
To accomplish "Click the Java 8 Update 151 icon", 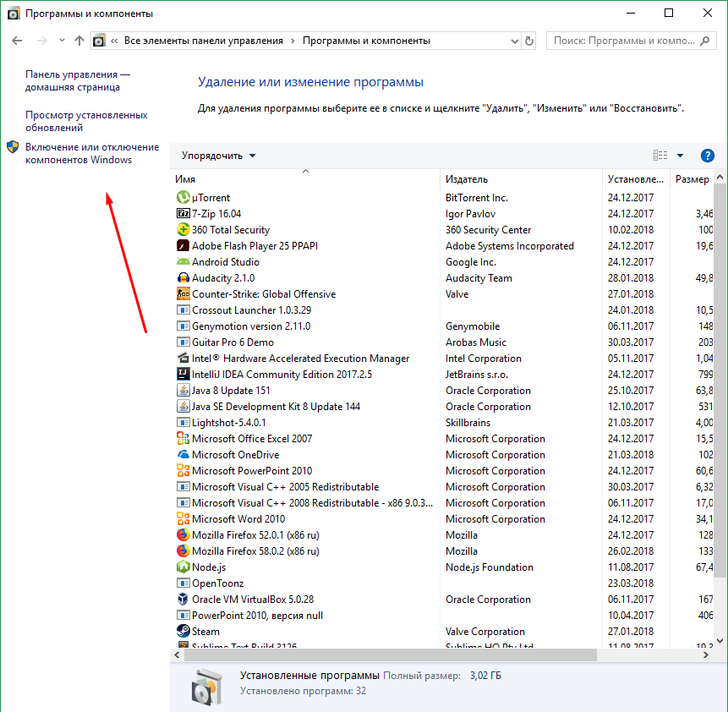I will click(183, 390).
